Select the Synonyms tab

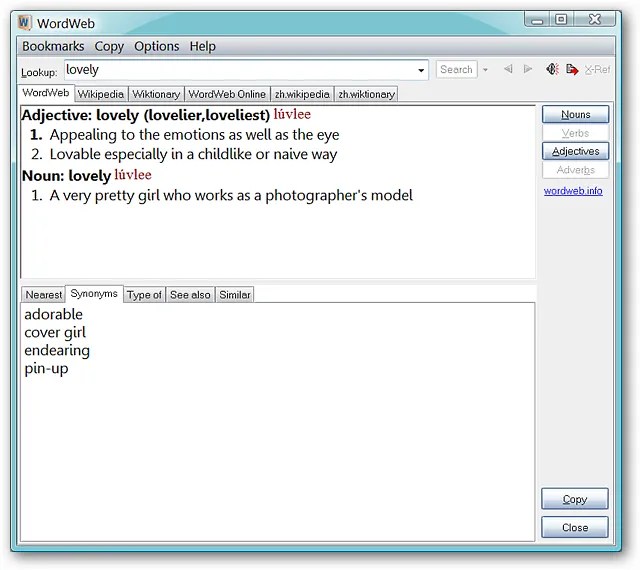coord(94,294)
